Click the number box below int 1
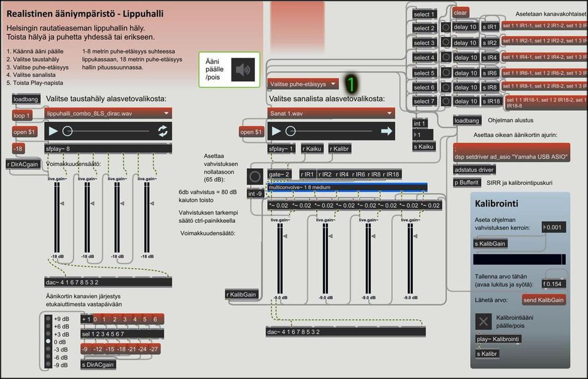Screen dimensions: 588x379 click(x=423, y=135)
